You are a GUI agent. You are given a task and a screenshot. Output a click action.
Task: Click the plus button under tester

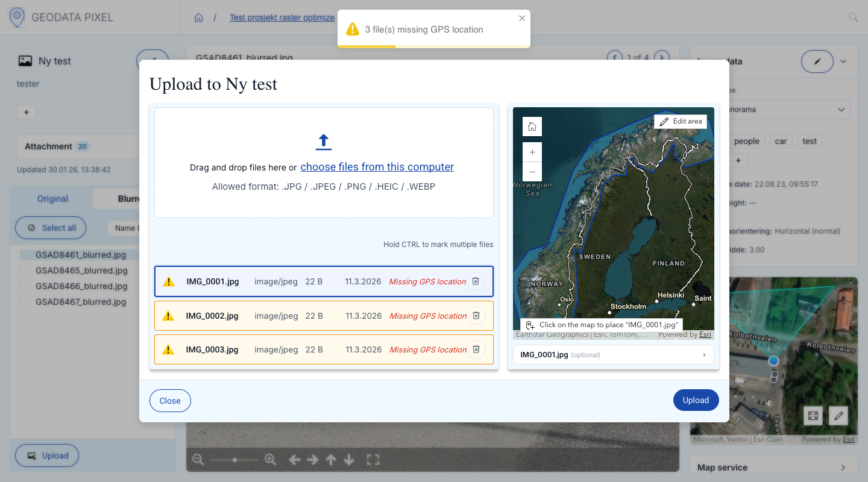tap(27, 112)
